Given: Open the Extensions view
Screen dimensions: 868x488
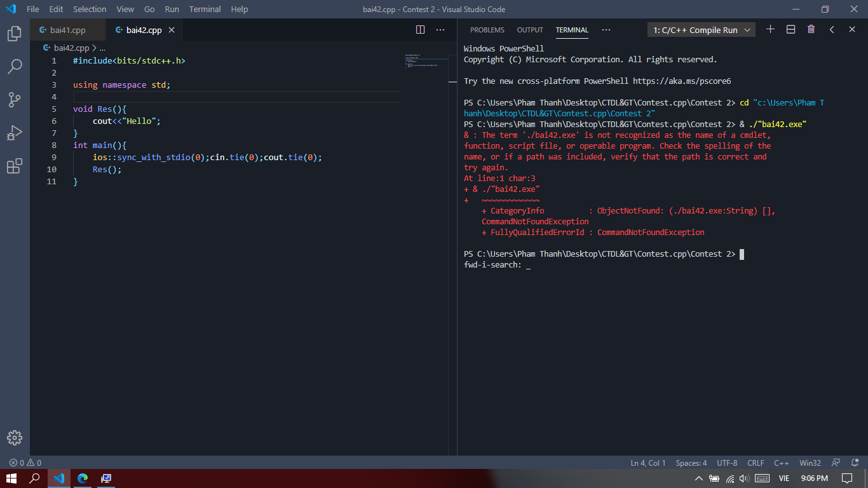Looking at the screenshot, I should pyautogui.click(x=15, y=166).
